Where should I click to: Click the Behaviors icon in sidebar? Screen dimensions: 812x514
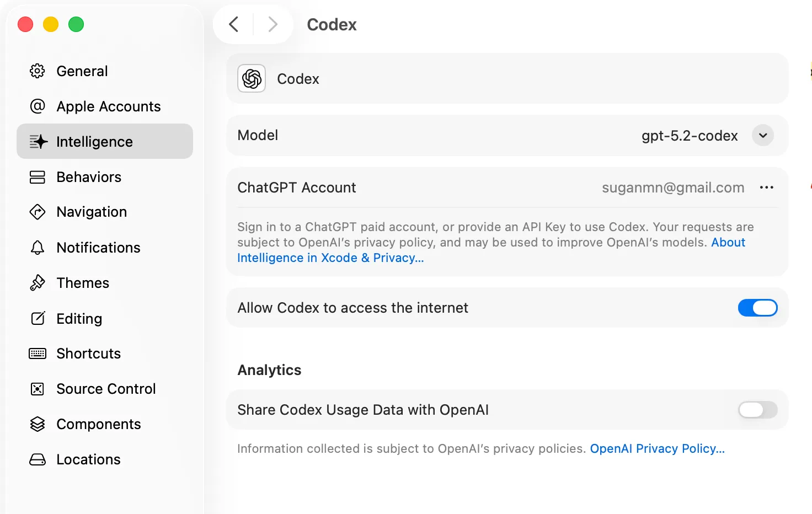(x=38, y=177)
